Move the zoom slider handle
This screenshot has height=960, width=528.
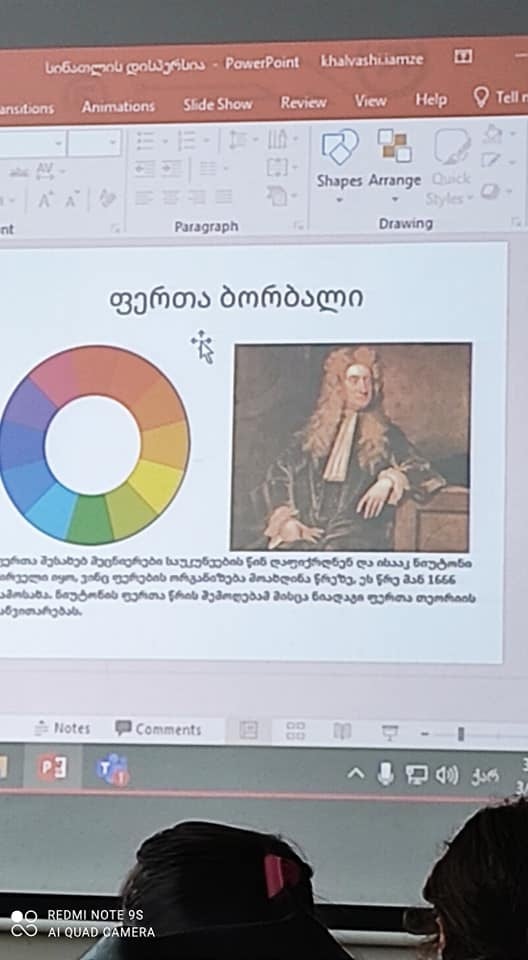(x=461, y=733)
